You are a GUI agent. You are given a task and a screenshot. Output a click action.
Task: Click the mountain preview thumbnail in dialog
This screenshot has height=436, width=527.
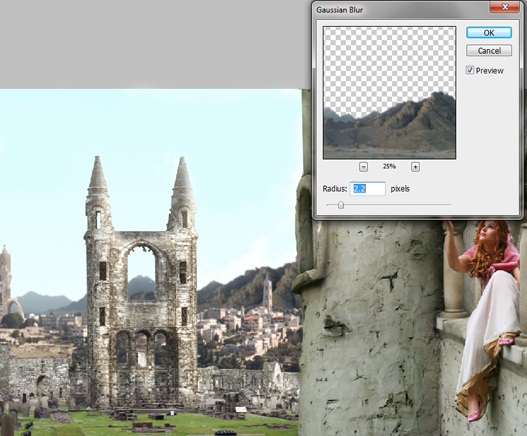coord(389,92)
